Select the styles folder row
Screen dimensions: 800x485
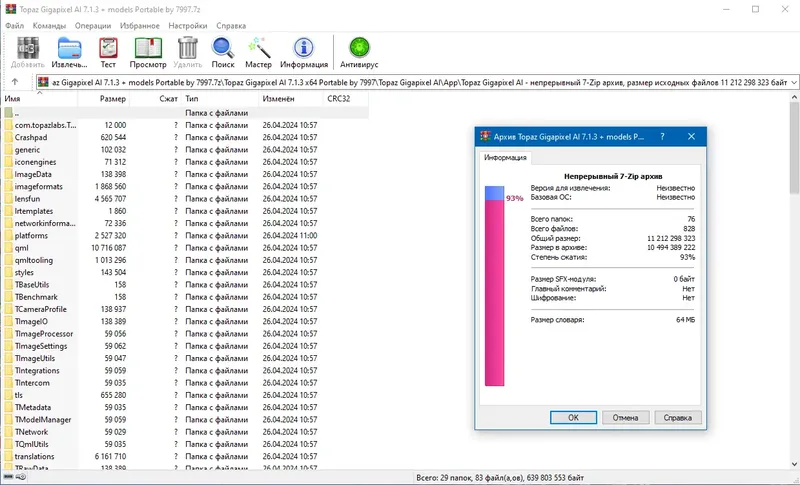(x=184, y=272)
